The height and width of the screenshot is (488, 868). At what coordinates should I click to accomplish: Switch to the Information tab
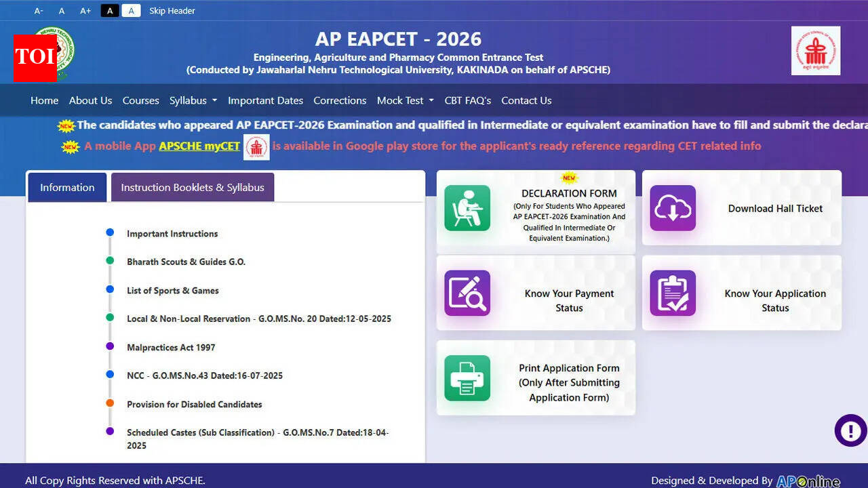point(67,187)
